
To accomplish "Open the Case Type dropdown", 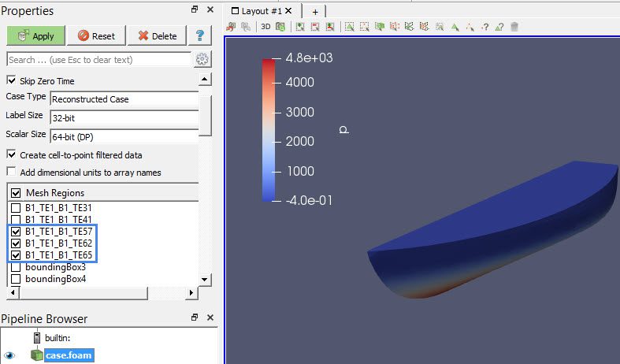I will 124,99.
